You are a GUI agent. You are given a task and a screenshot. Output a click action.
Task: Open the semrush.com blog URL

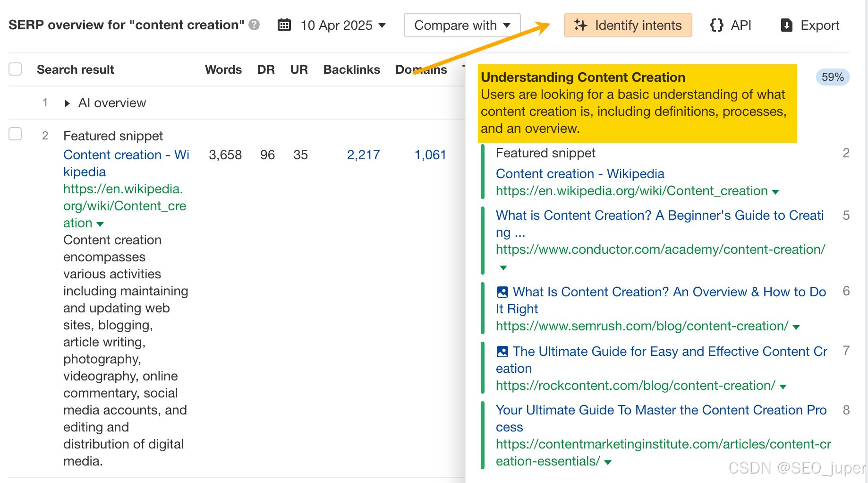click(642, 326)
